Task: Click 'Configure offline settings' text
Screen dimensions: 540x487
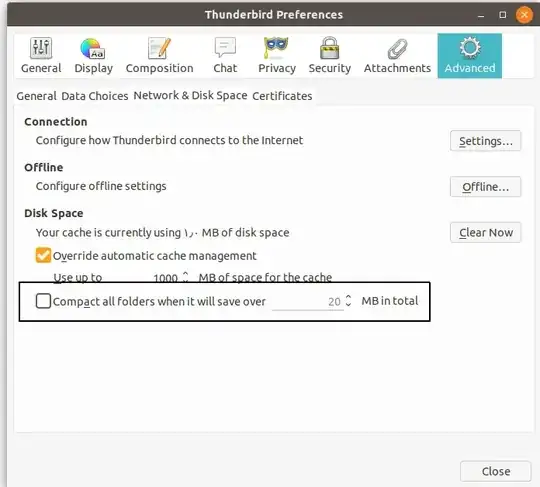Action: click(101, 186)
